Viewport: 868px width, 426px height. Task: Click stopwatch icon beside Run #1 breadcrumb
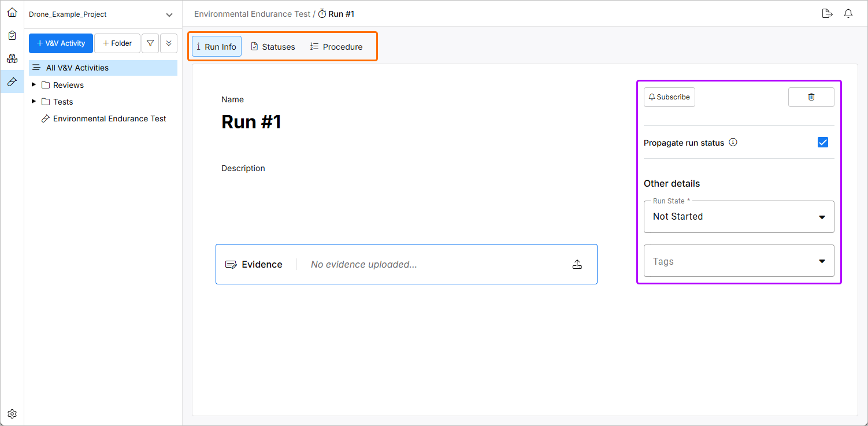tap(322, 14)
